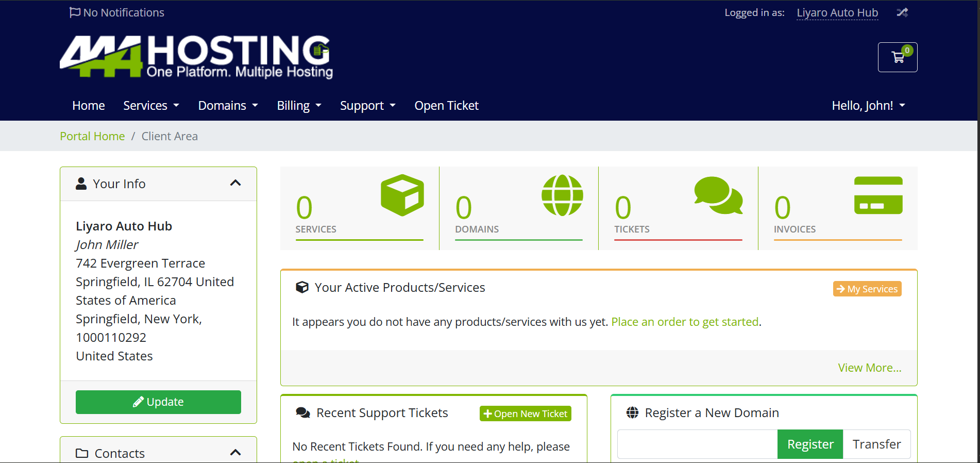The image size is (980, 463).
Task: Click the shopping cart icon
Action: point(898,57)
